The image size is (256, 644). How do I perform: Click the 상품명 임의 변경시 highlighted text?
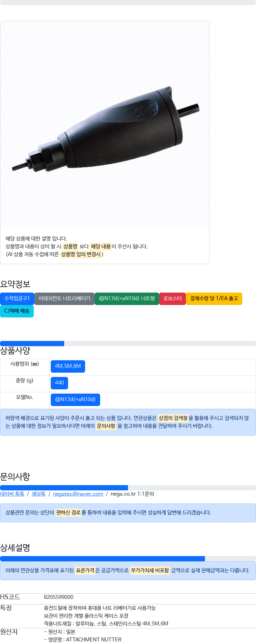pyautogui.click(x=81, y=254)
